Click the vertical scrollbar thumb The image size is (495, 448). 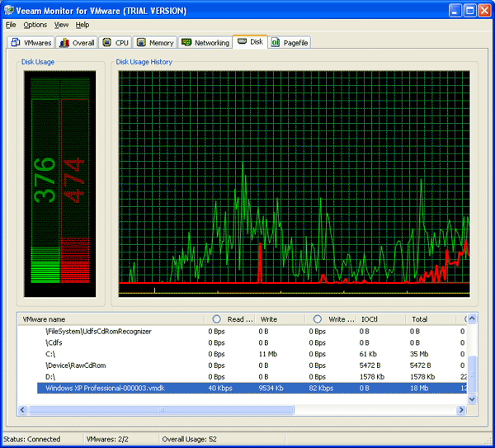472,375
